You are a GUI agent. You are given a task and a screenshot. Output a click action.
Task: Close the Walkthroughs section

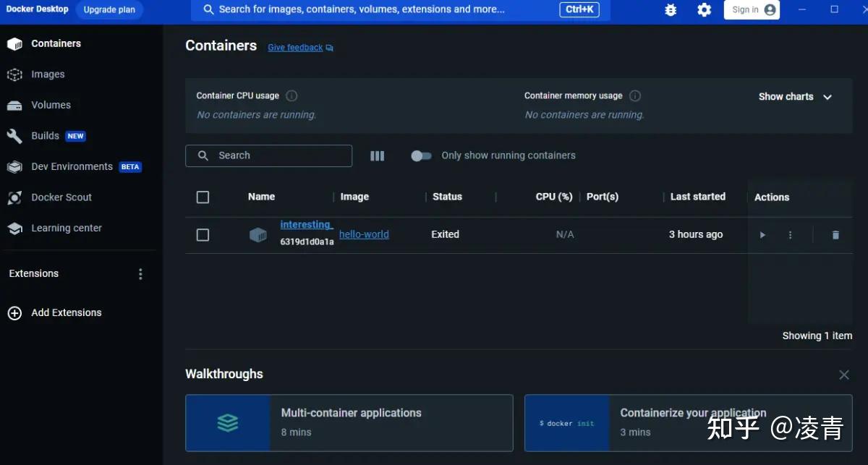844,375
